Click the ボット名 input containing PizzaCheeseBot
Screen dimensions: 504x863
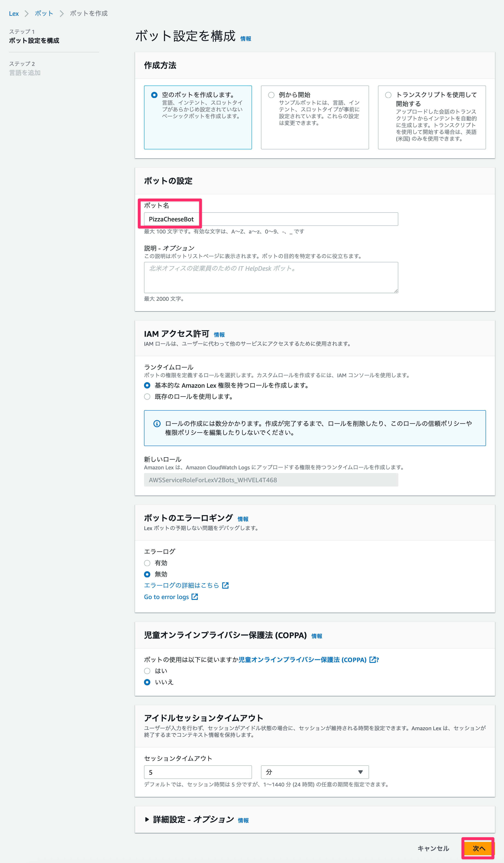(270, 219)
